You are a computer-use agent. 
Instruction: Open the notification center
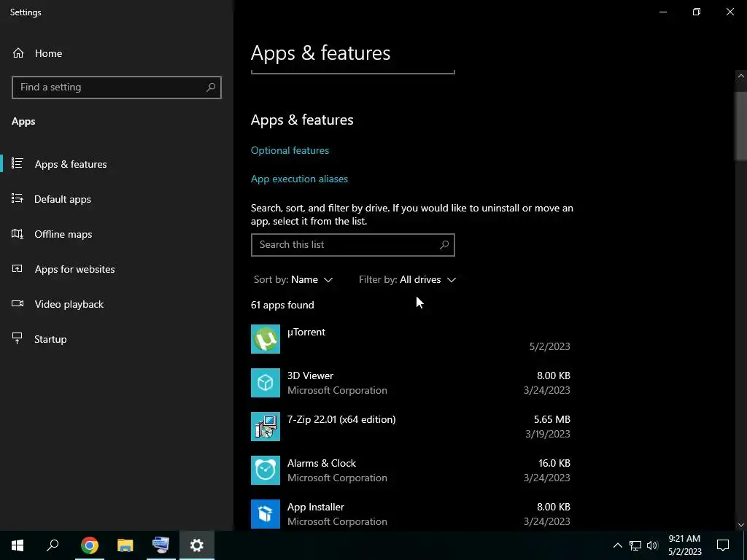click(723, 545)
